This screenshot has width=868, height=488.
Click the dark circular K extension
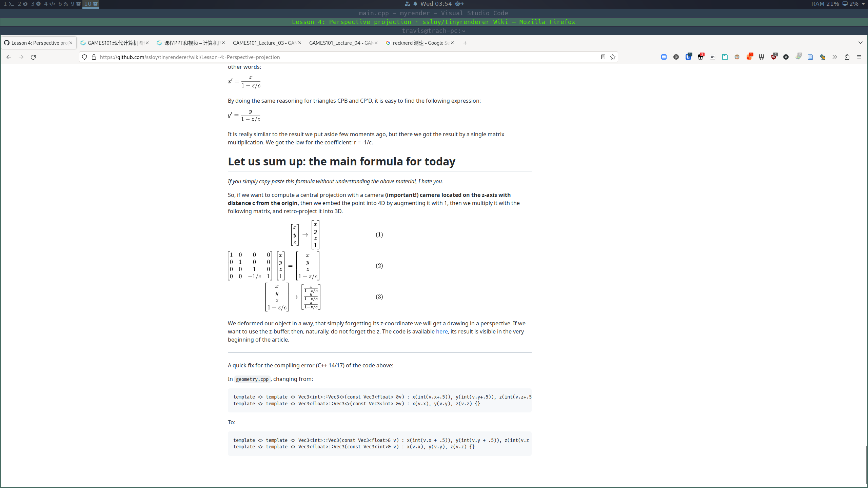[x=786, y=57]
